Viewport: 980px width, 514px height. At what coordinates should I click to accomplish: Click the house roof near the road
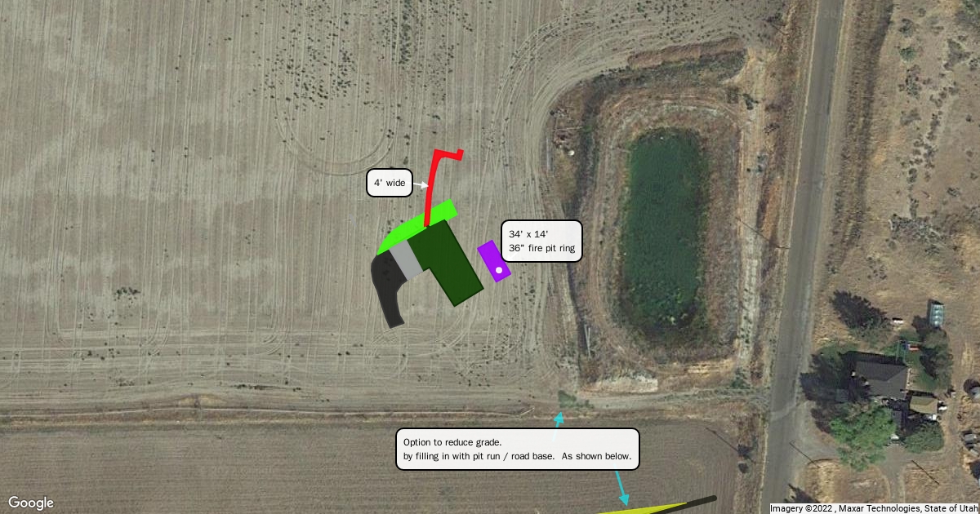pyautogui.click(x=881, y=379)
